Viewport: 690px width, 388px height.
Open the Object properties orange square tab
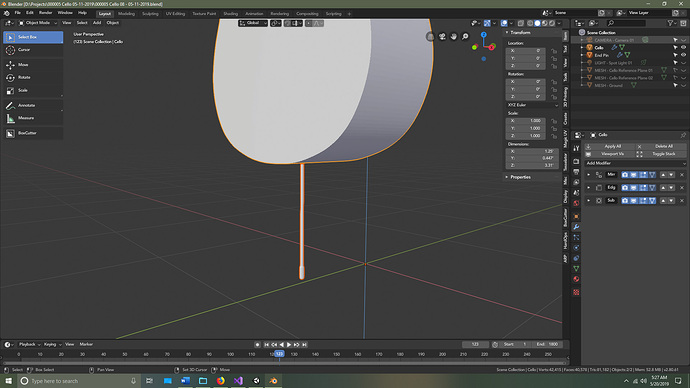click(x=576, y=216)
